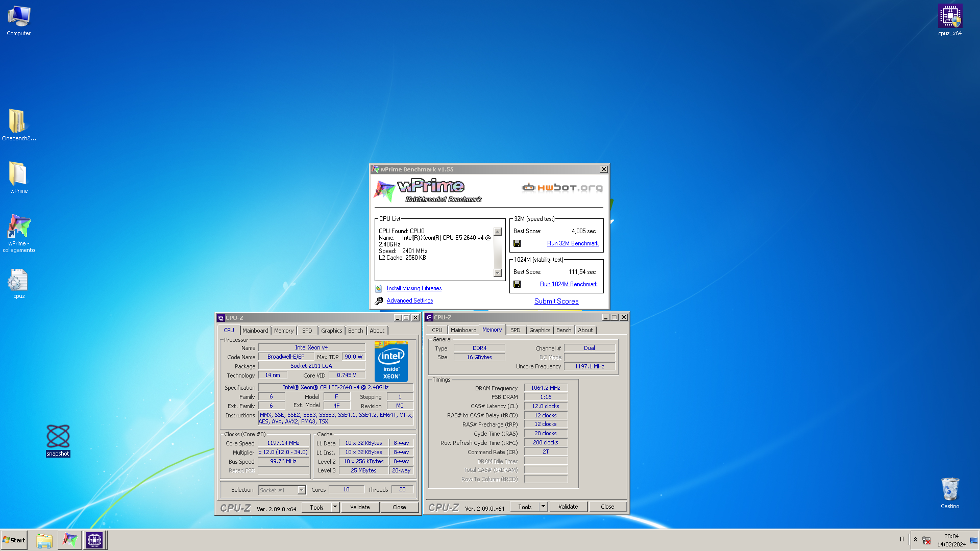Click Close button in left CPU-Z

tap(399, 507)
